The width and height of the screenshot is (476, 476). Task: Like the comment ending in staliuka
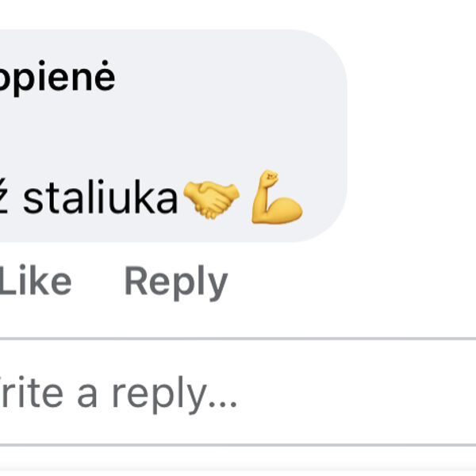tap(35, 282)
